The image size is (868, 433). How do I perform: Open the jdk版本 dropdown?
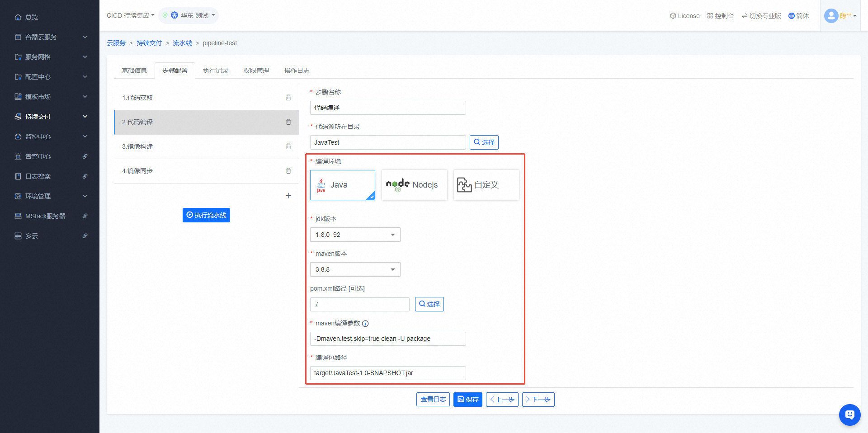355,235
